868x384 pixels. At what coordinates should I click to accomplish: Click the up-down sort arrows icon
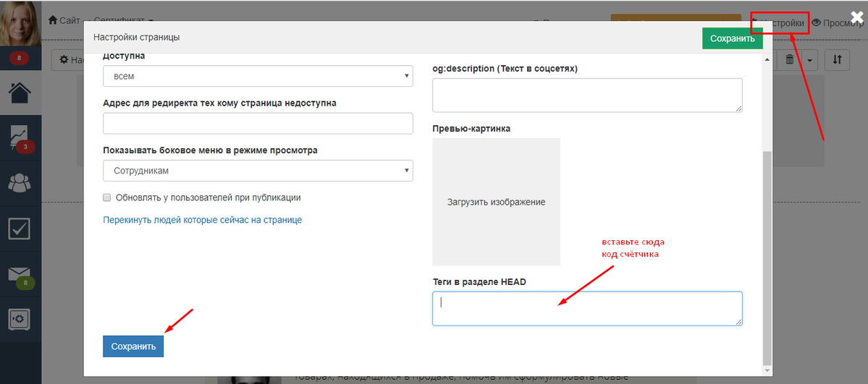(x=837, y=60)
